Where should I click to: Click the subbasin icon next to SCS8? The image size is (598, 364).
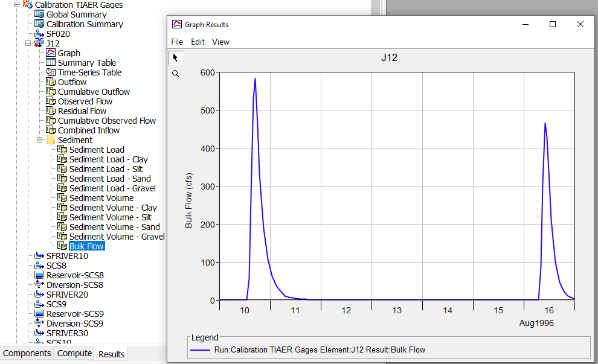point(40,266)
